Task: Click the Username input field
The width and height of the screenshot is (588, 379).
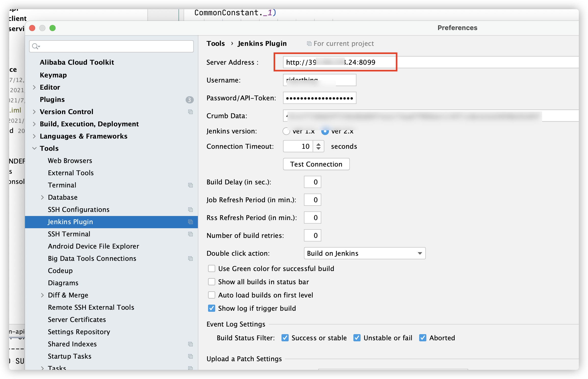Action: pyautogui.click(x=319, y=80)
